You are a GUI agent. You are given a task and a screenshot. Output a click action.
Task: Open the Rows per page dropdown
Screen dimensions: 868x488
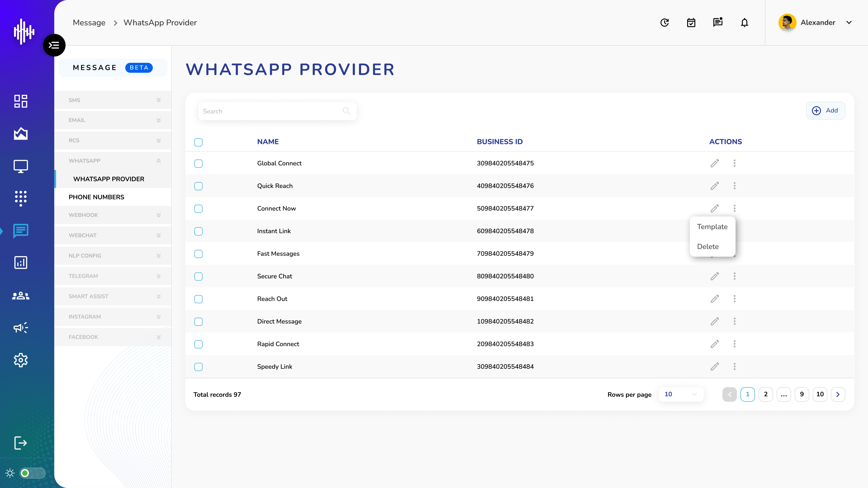click(681, 394)
